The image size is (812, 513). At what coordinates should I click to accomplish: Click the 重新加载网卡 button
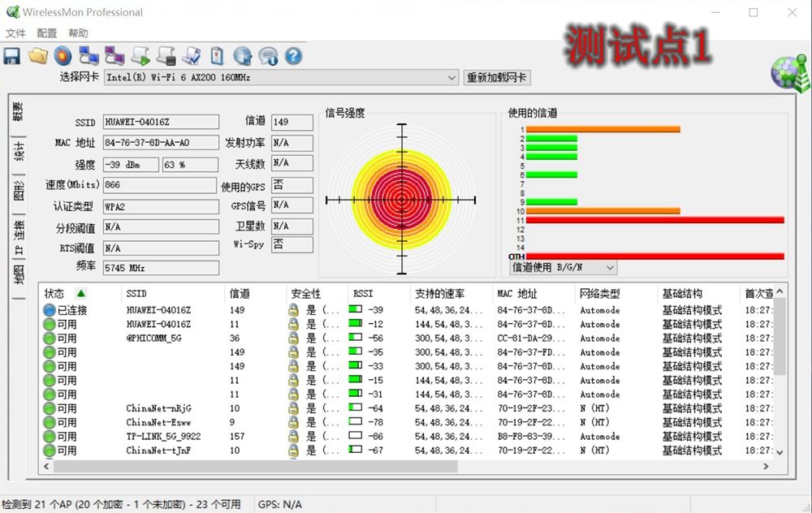[x=497, y=78]
